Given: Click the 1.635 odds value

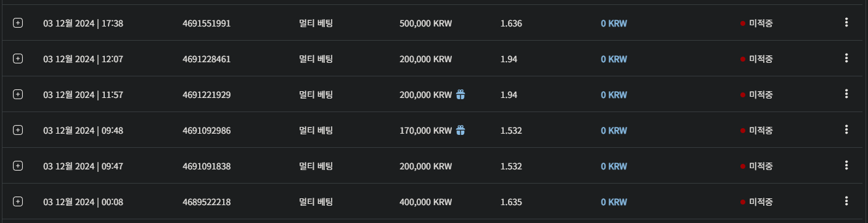Looking at the screenshot, I should [511, 202].
